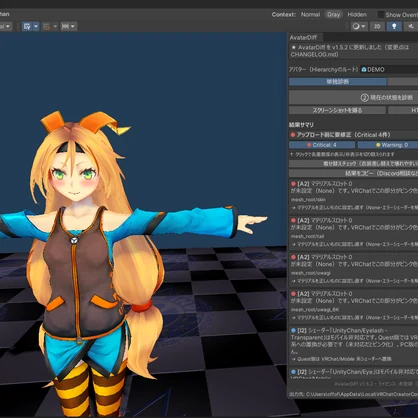Click the アップロード前に要修正 Critical summary line
Screen dimensions: 418x418
pyautogui.click(x=341, y=135)
